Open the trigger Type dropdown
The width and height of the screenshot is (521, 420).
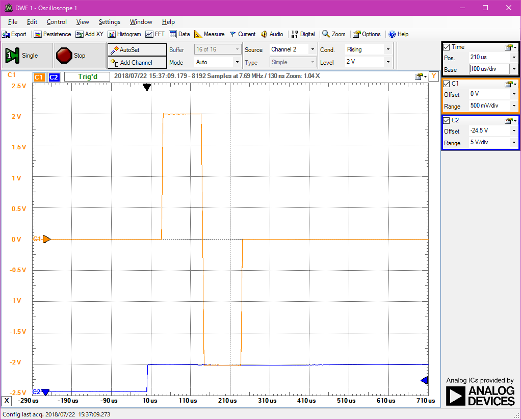[293, 62]
